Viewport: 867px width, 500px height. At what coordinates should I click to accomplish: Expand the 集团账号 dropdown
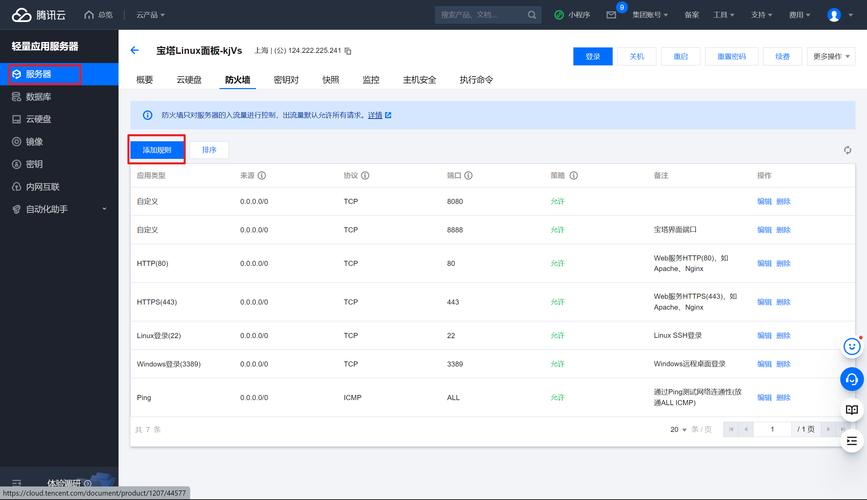(650, 15)
